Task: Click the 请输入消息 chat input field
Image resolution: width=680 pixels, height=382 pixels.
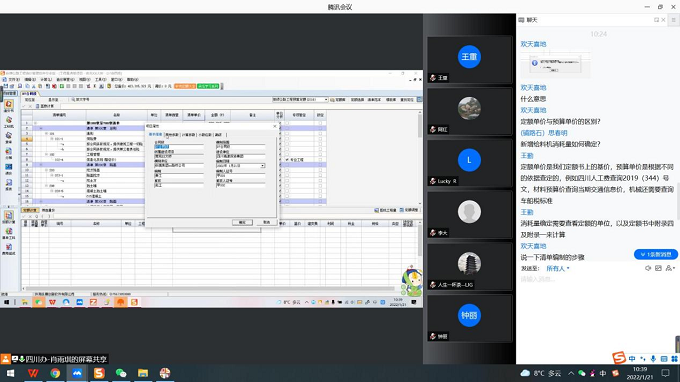Action: [x=598, y=279]
